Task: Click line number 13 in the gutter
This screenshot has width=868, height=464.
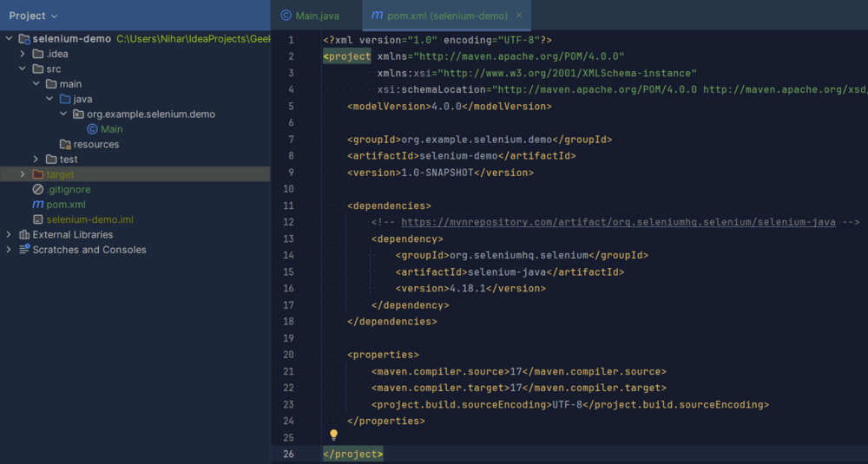Action: pyautogui.click(x=288, y=239)
